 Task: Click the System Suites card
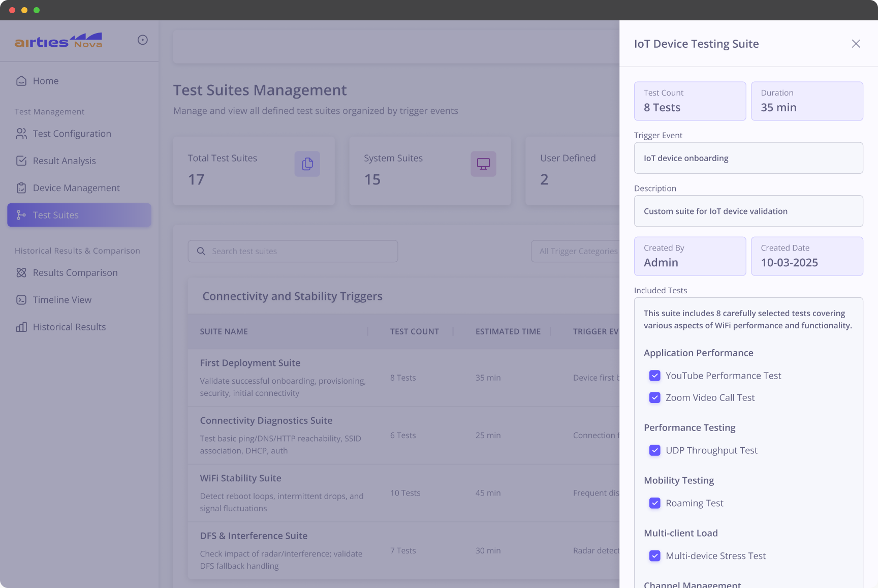click(430, 171)
